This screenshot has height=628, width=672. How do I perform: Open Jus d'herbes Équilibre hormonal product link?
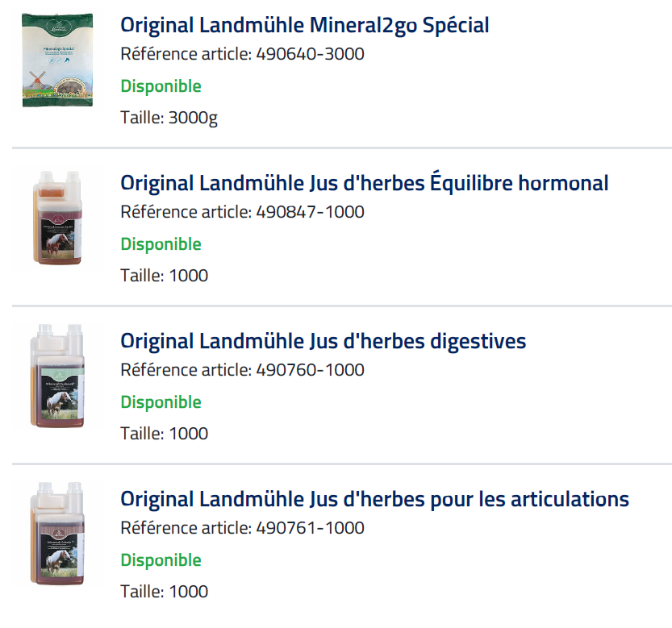pos(364,183)
